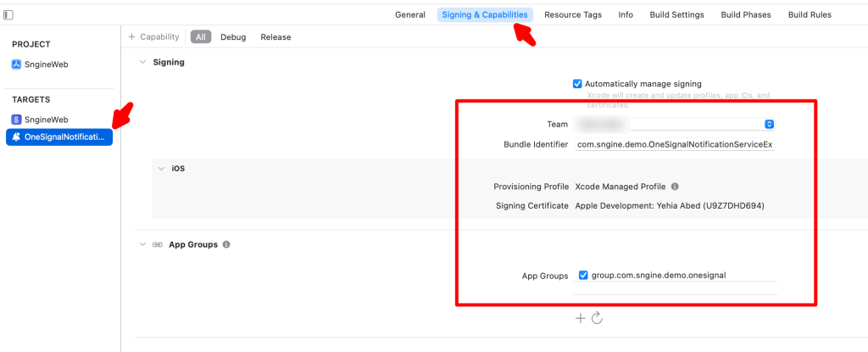Uncheck group.com.sngine.demo.onesignal app group
This screenshot has width=868, height=352.
click(583, 275)
